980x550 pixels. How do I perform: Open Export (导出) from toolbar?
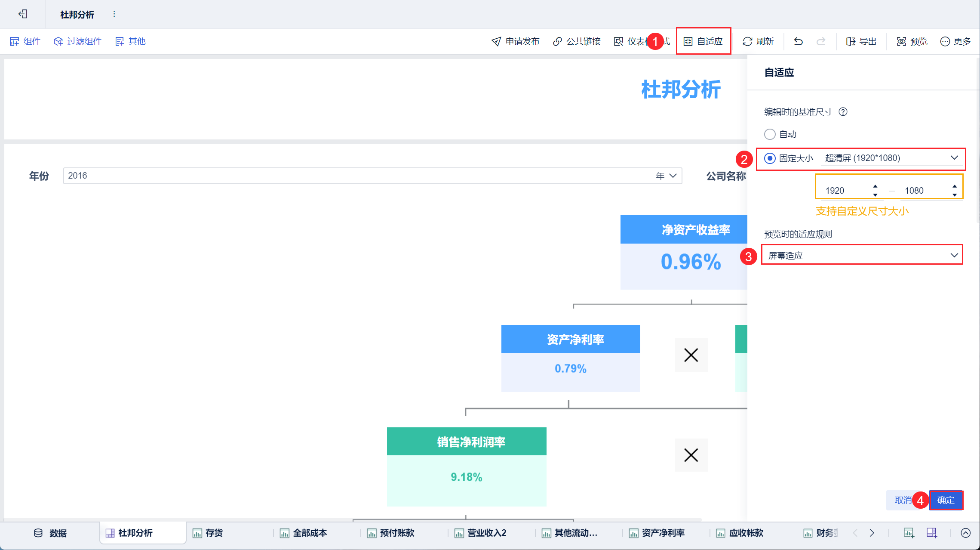pyautogui.click(x=861, y=41)
